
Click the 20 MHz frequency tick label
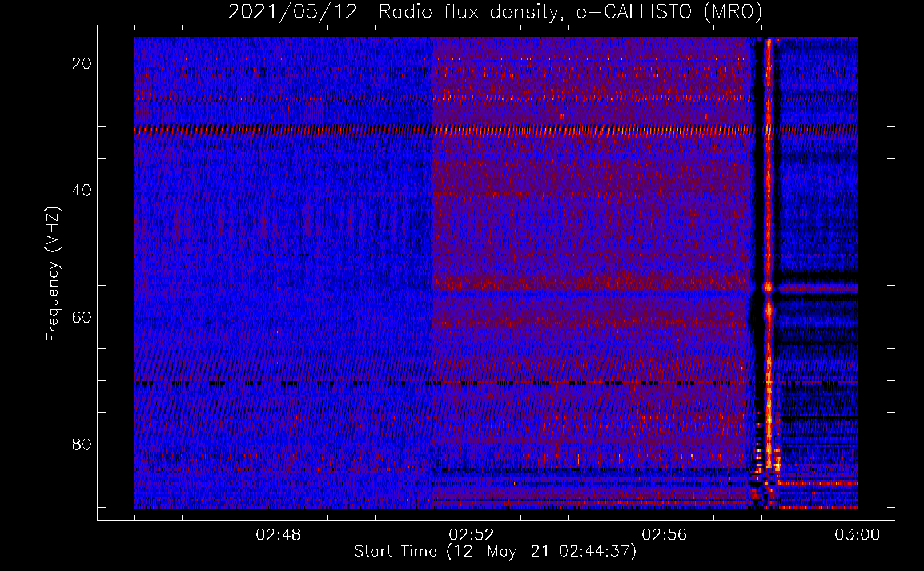tap(82, 63)
